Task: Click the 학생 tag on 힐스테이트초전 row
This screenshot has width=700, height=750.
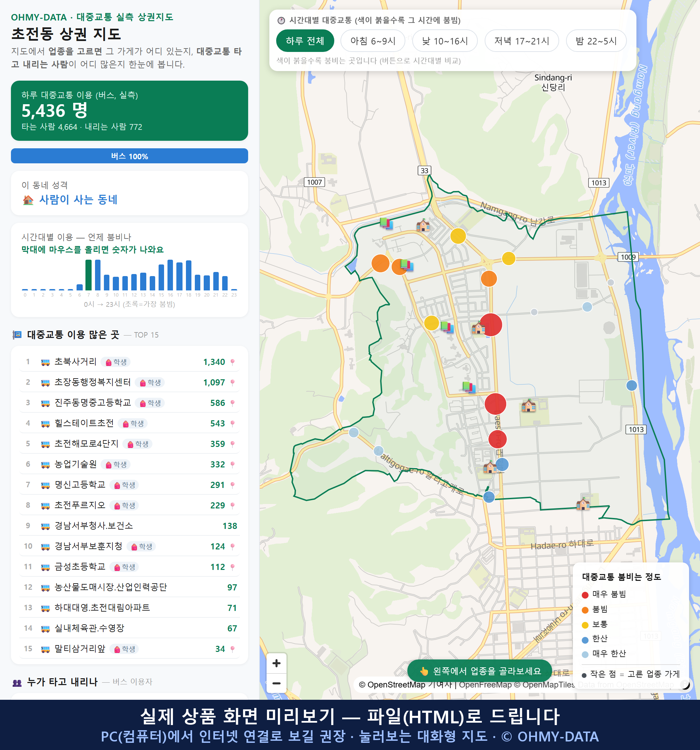Action: pyautogui.click(x=133, y=424)
